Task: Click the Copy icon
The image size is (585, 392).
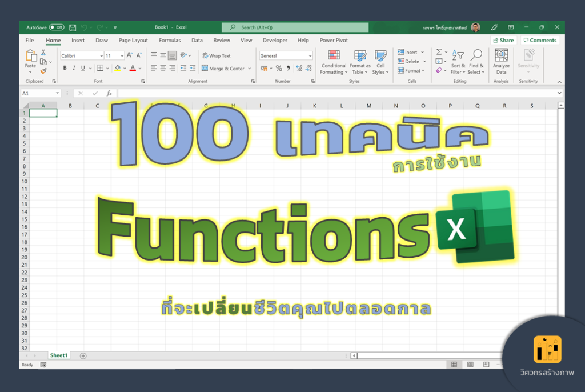Action: point(43,62)
